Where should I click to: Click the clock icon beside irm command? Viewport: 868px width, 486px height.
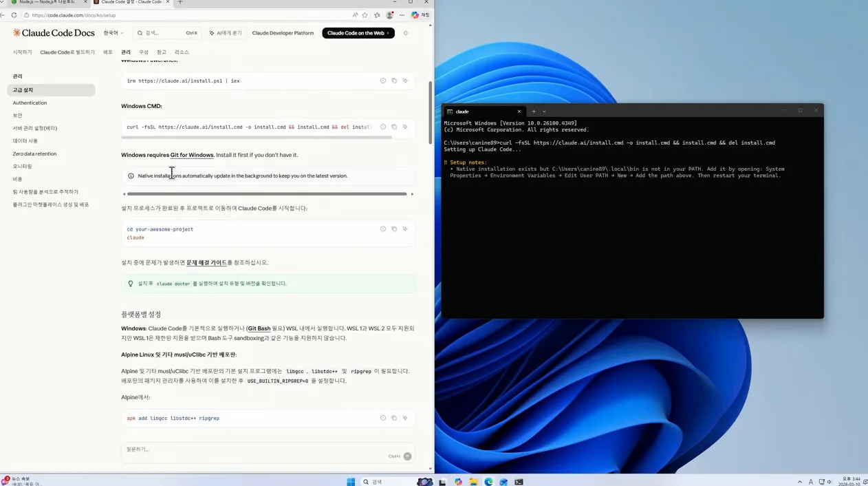click(x=383, y=81)
